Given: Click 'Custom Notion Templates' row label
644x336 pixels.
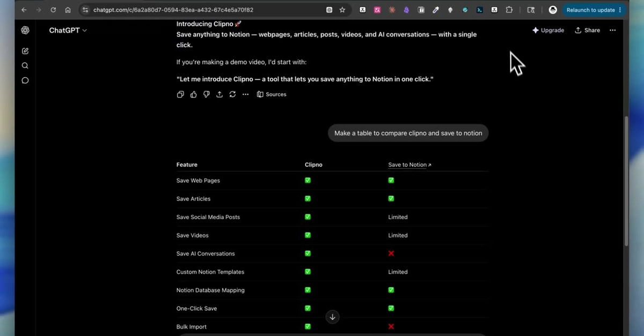Looking at the screenshot, I should point(209,272).
